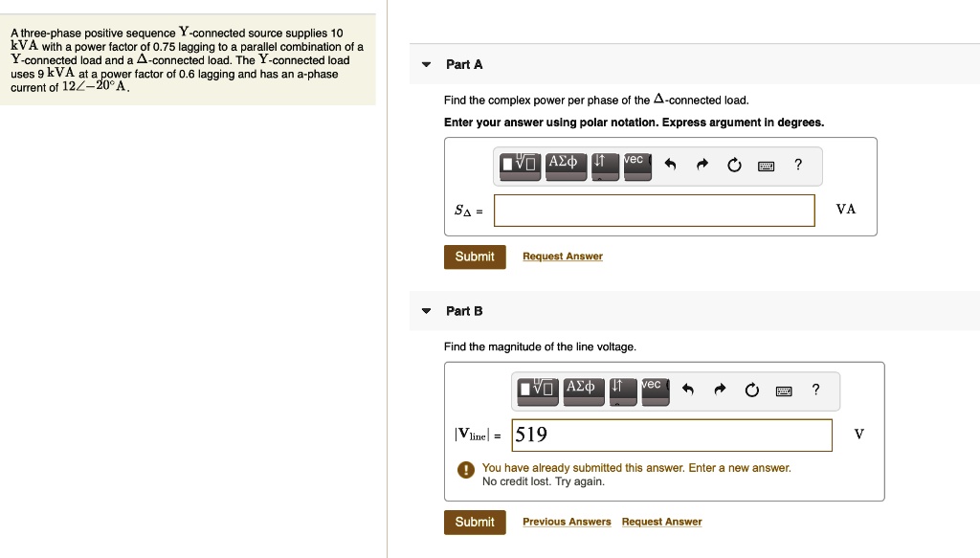The height and width of the screenshot is (558, 980).
Task: Click the vec button in Part B toolbar
Action: pos(651,389)
